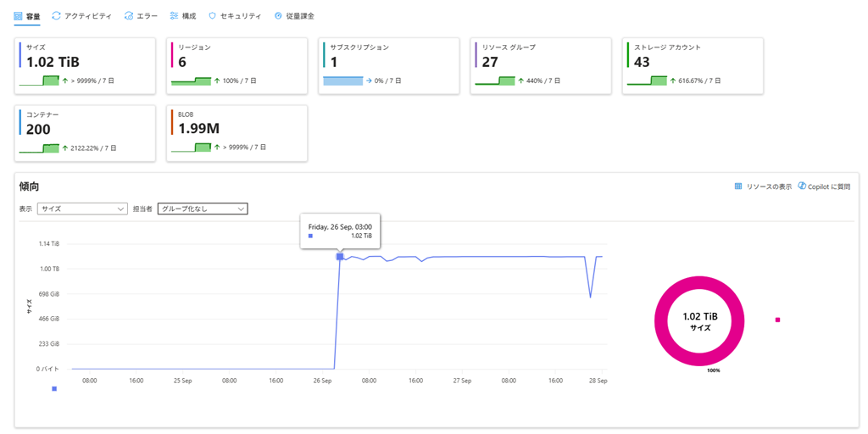Switch to the アクティビティ tab
The width and height of the screenshot is (868, 434).
pyautogui.click(x=87, y=16)
